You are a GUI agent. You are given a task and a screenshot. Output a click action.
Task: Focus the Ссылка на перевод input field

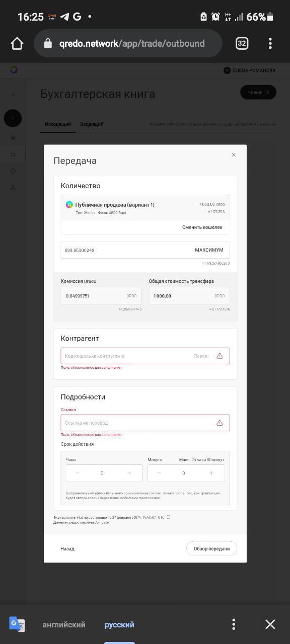pyautogui.click(x=145, y=423)
